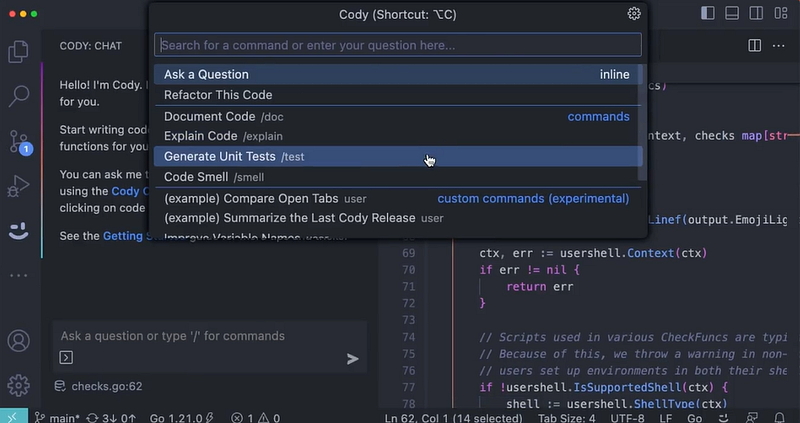Click line number 69 in editor gutter
Image resolution: width=800 pixels, height=423 pixels.
click(x=408, y=253)
